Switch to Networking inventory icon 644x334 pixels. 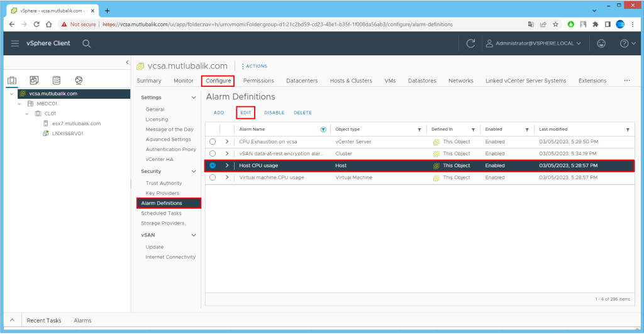[79, 80]
